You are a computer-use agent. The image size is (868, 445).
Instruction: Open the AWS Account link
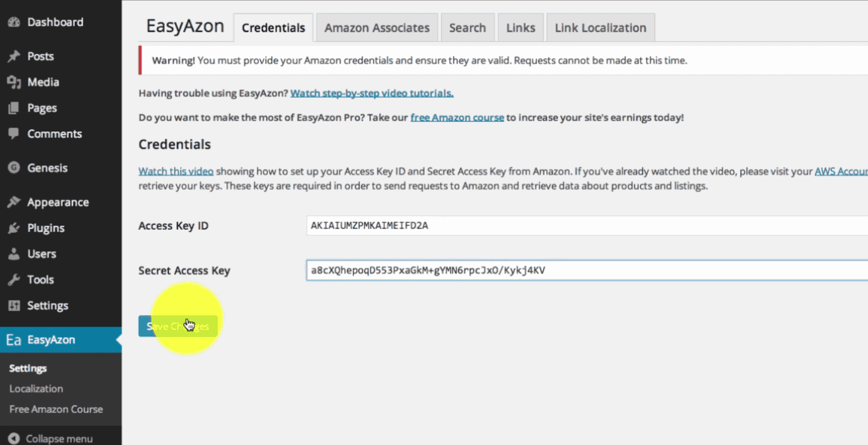click(x=841, y=171)
